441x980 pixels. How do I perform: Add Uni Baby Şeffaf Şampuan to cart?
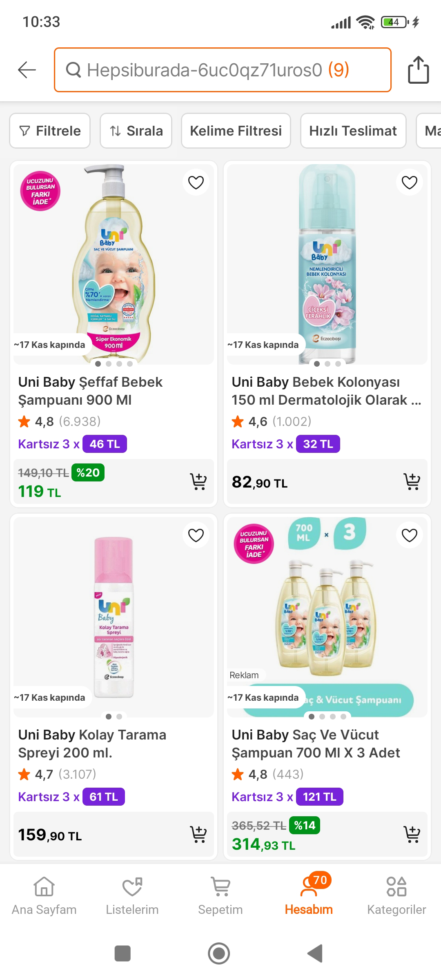tap(198, 481)
